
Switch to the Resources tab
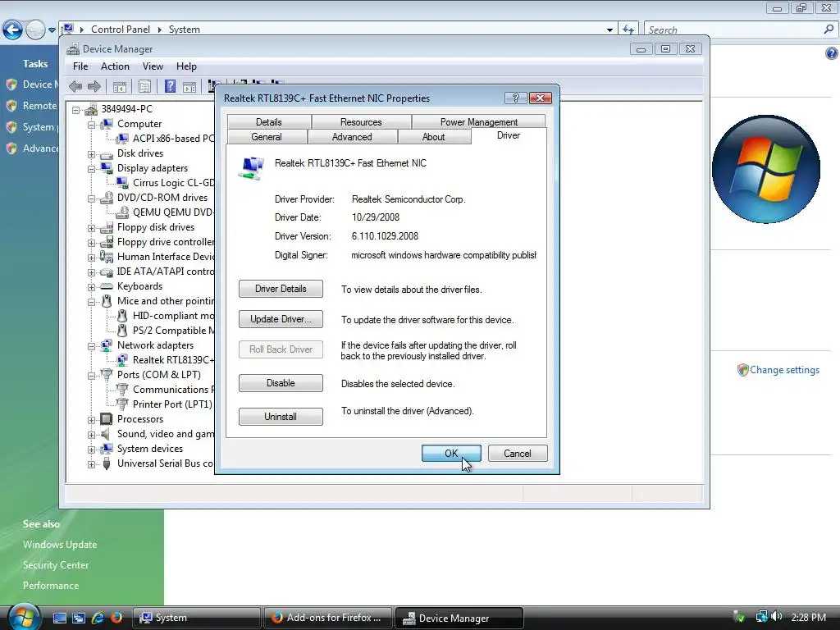click(361, 122)
